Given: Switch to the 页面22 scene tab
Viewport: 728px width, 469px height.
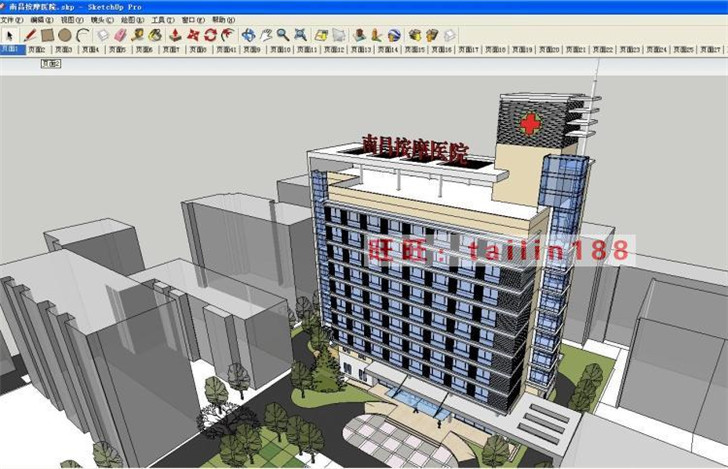Looking at the screenshot, I should click(x=603, y=49).
